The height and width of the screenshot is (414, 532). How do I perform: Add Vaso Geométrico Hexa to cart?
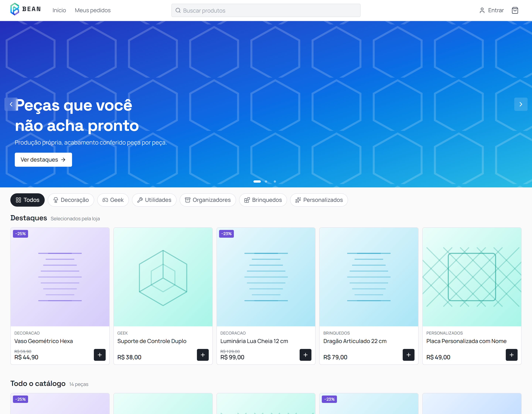point(100,355)
